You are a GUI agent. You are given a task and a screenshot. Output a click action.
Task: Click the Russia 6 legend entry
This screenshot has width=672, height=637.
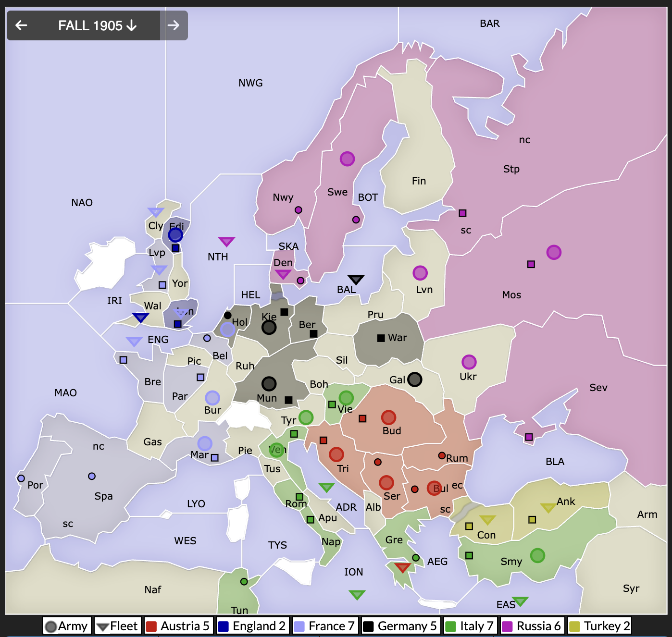click(532, 626)
